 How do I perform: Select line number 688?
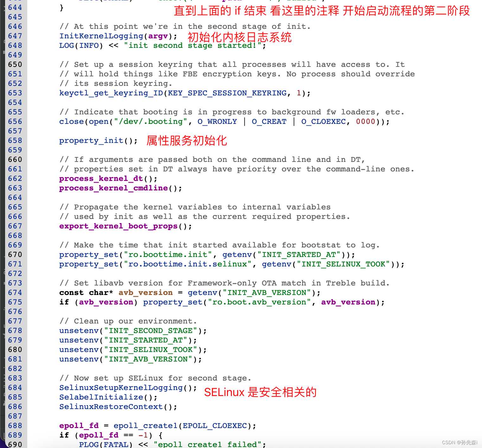tap(15, 426)
